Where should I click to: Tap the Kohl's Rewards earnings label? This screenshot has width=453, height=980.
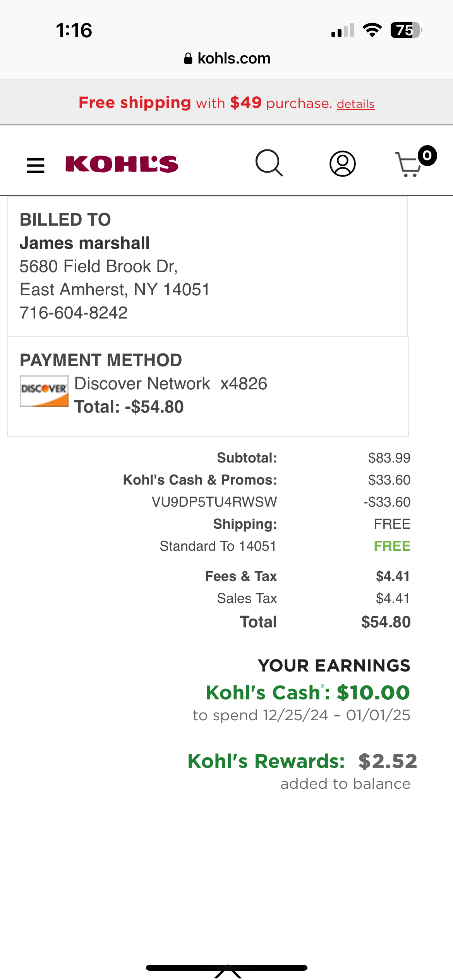266,761
